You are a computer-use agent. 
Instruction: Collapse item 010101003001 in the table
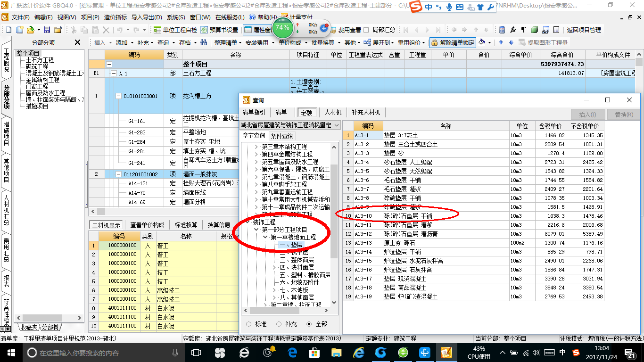[118, 96]
